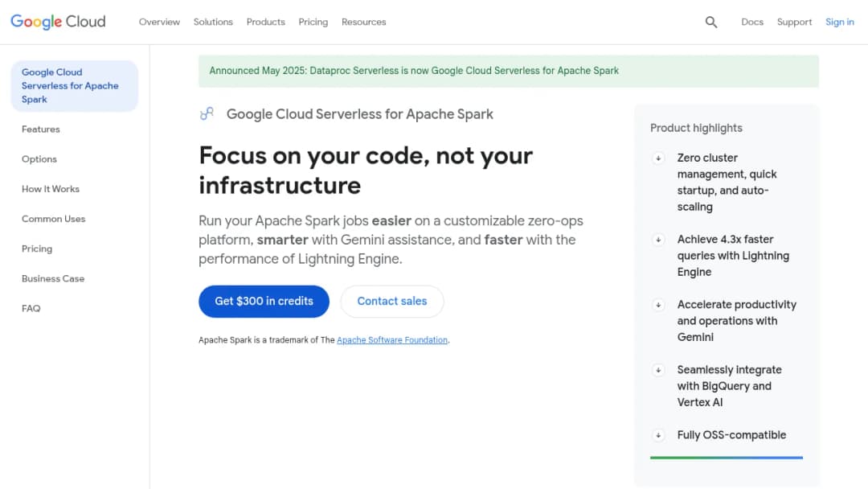Open the Apache Software Foundation link
This screenshot has width=868, height=489.
point(392,340)
